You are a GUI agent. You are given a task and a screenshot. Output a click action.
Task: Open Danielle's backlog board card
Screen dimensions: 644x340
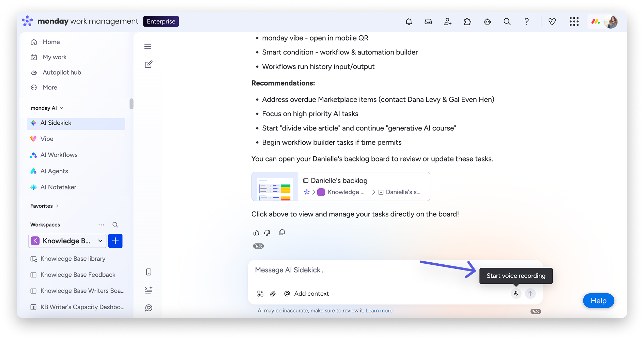[341, 186]
